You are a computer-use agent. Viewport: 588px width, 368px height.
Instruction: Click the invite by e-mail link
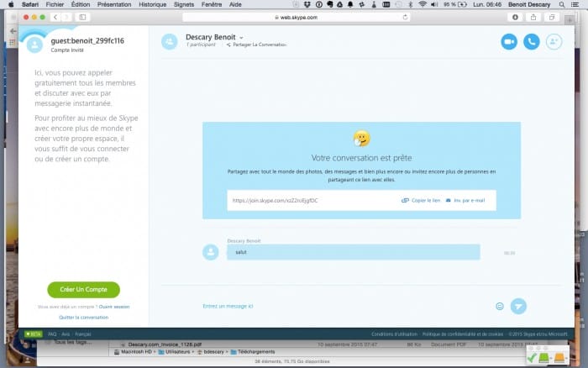click(465, 200)
